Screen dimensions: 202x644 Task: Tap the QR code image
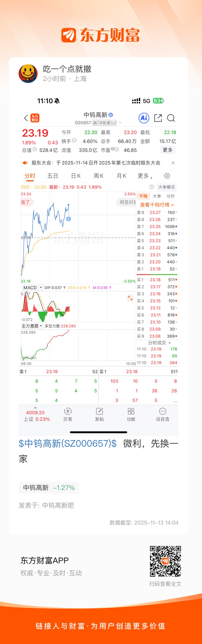(x=165, y=561)
